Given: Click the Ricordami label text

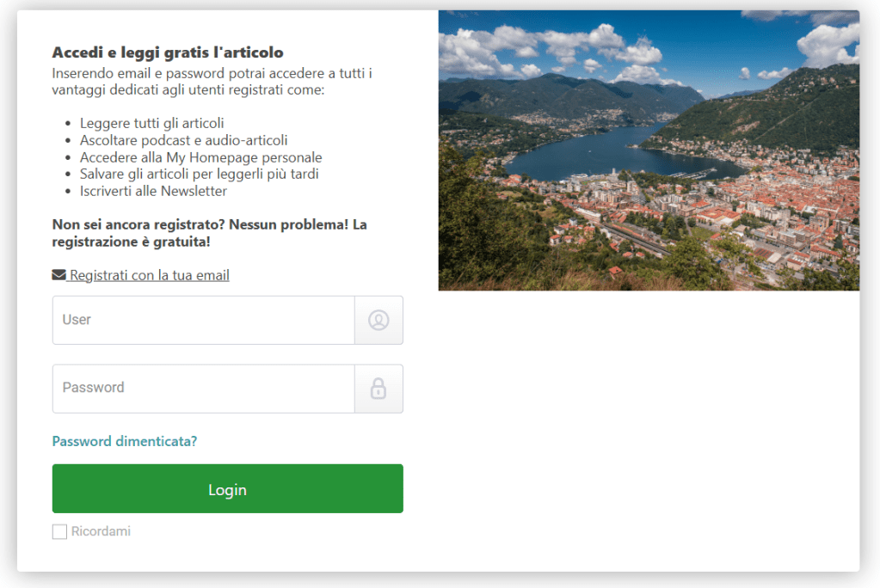Looking at the screenshot, I should click(101, 531).
